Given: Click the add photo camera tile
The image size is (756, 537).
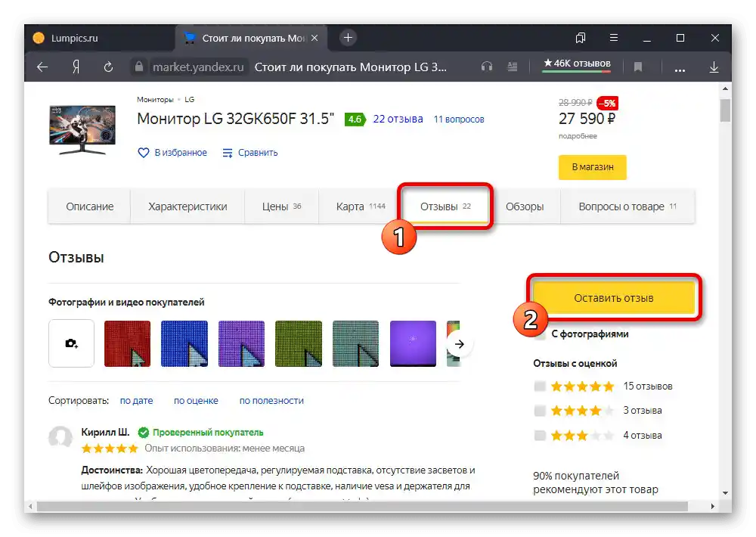Looking at the screenshot, I should [71, 343].
